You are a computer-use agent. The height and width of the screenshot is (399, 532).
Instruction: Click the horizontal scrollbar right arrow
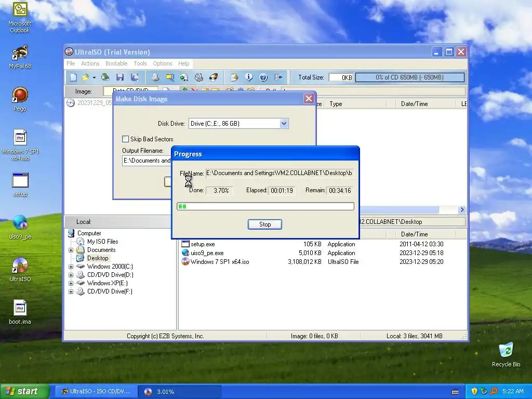coord(462,210)
